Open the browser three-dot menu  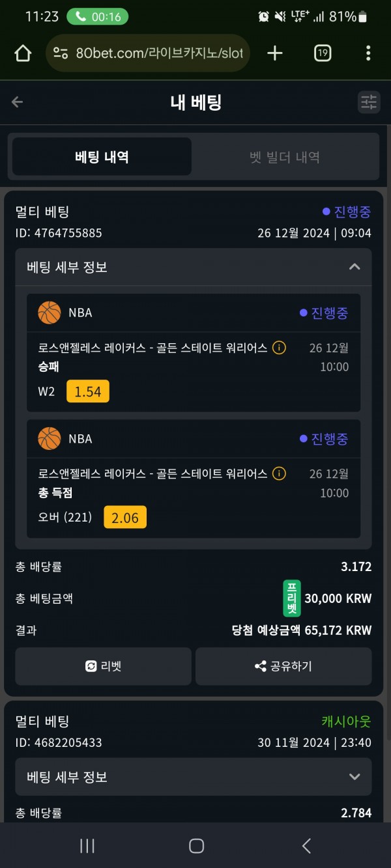pos(368,53)
